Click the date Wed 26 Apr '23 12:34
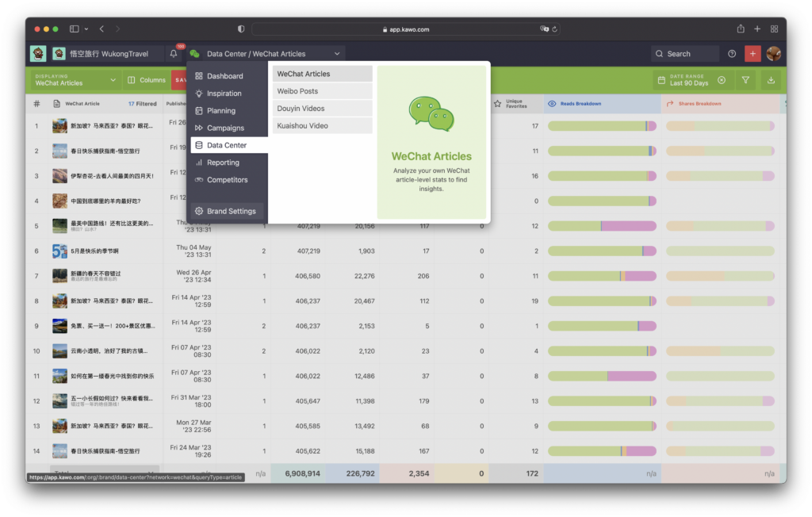The height and width of the screenshot is (517, 812). pyautogui.click(x=193, y=276)
